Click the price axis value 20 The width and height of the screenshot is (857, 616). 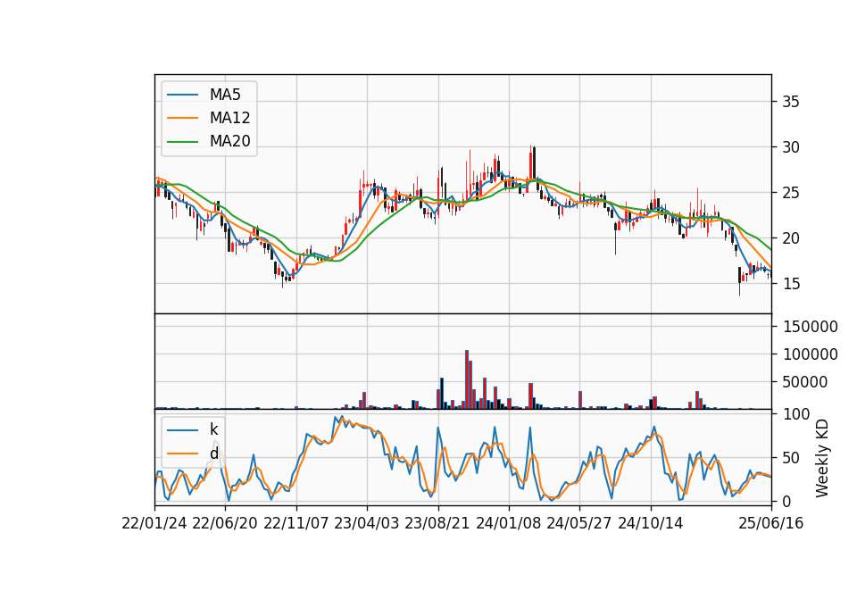click(790, 237)
